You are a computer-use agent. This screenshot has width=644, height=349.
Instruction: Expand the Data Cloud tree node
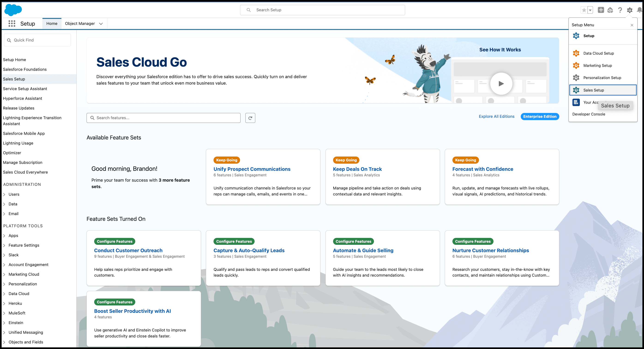pos(4,294)
